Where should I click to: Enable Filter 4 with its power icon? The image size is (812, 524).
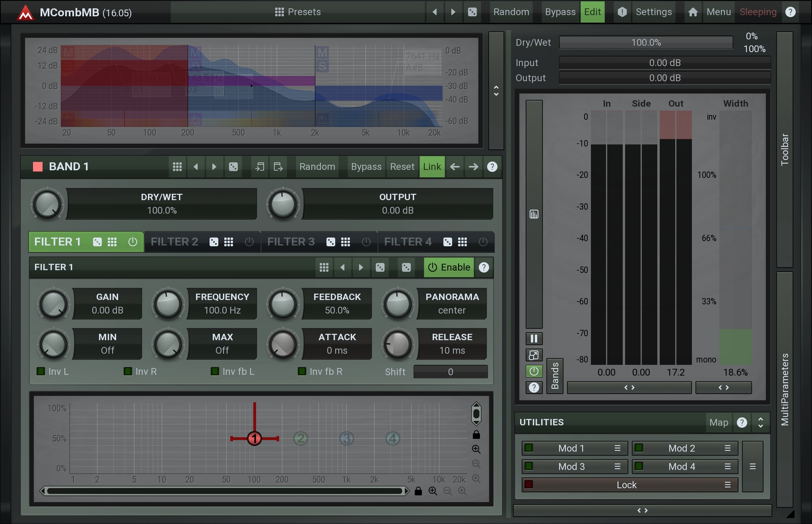[483, 242]
